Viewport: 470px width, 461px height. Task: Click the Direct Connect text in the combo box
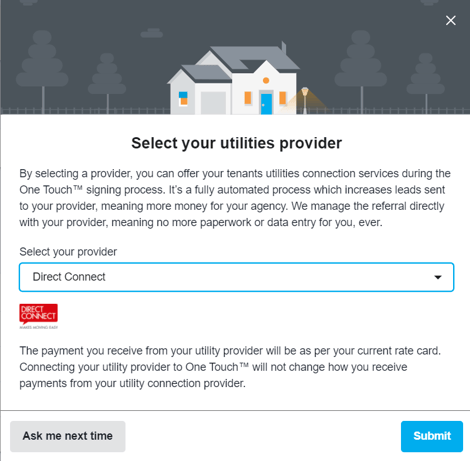(x=69, y=277)
